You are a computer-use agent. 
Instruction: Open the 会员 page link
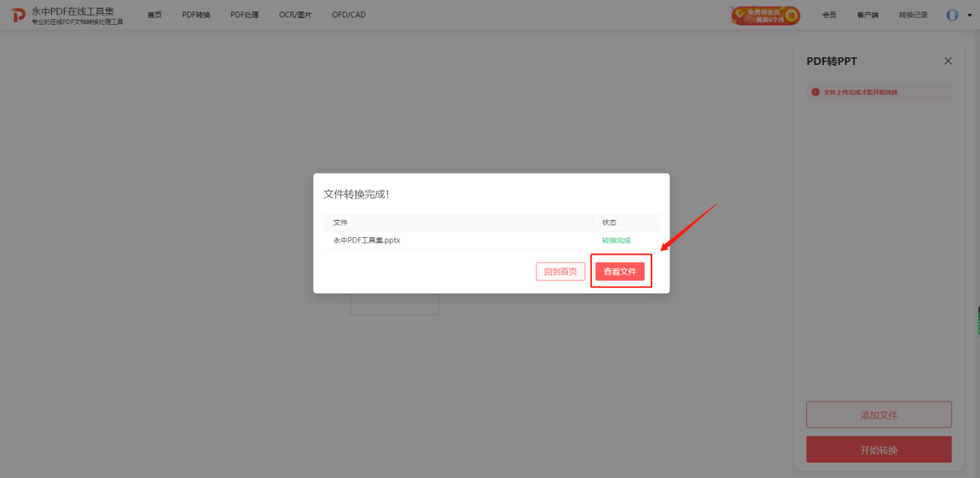829,15
